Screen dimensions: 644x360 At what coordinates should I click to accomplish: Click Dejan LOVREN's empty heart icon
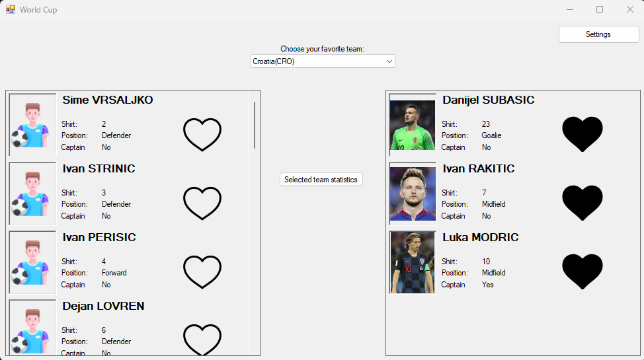click(x=202, y=340)
